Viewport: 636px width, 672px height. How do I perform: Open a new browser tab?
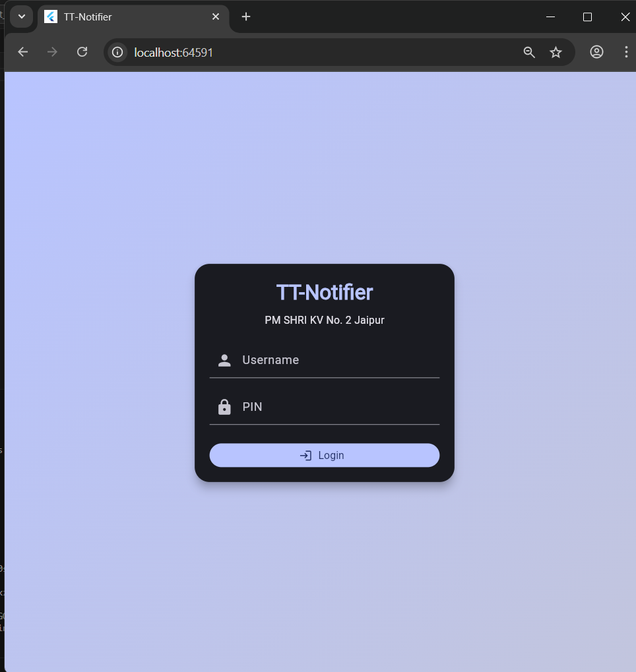246,17
